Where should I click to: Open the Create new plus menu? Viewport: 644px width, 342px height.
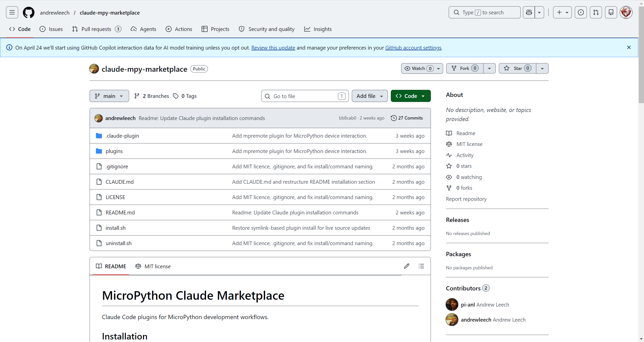[562, 12]
